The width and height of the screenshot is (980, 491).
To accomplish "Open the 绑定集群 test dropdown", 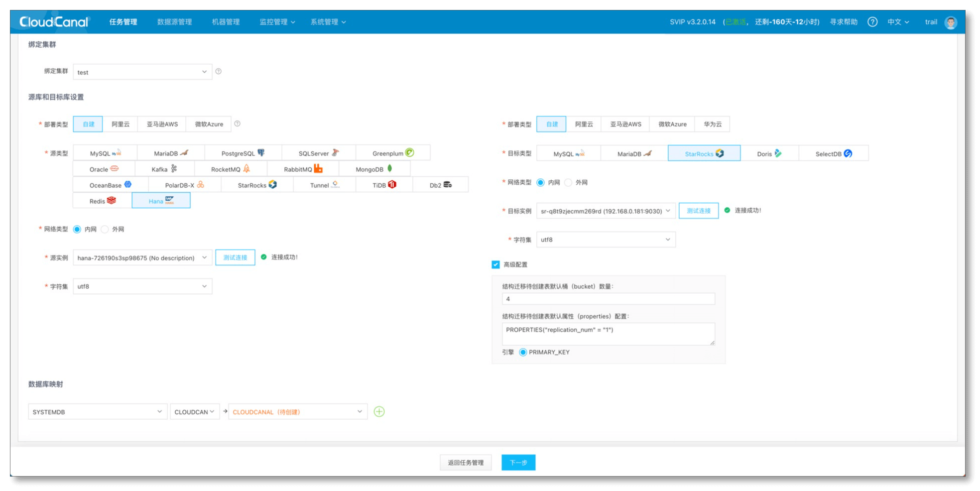I will 142,72.
